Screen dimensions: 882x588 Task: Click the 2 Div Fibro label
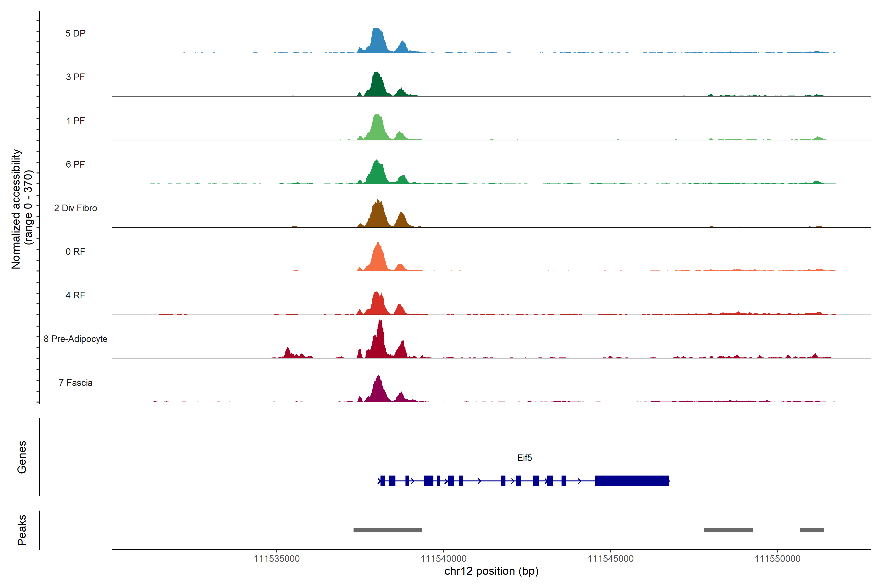coord(75,208)
